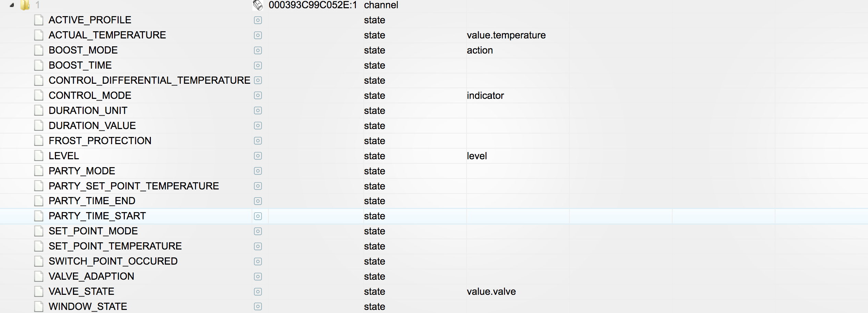This screenshot has height=313, width=868.
Task: Click the file icon beside ACTUAL_TEMPERATURE
Action: point(39,35)
